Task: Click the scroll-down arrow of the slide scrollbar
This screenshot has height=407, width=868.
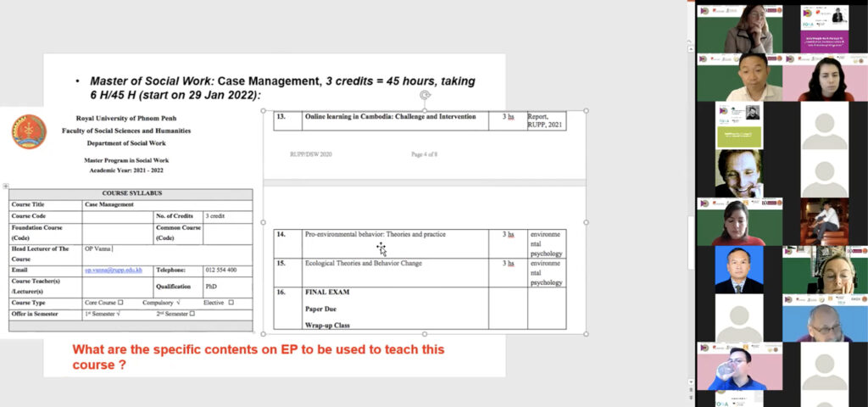Action: (x=690, y=382)
